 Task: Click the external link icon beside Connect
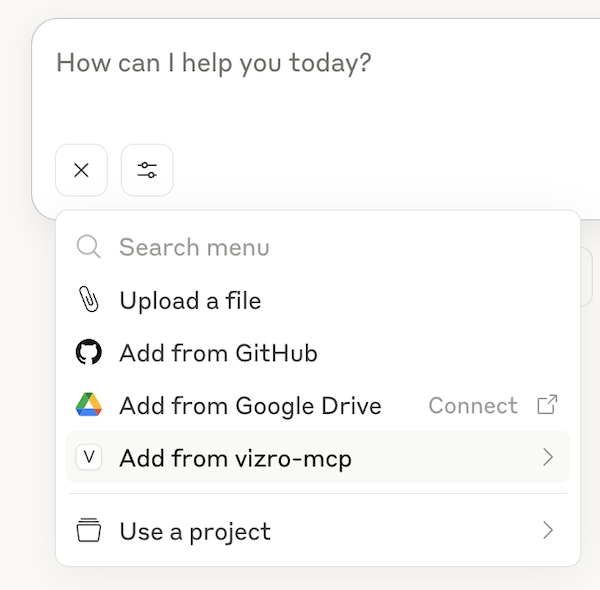[547, 405]
